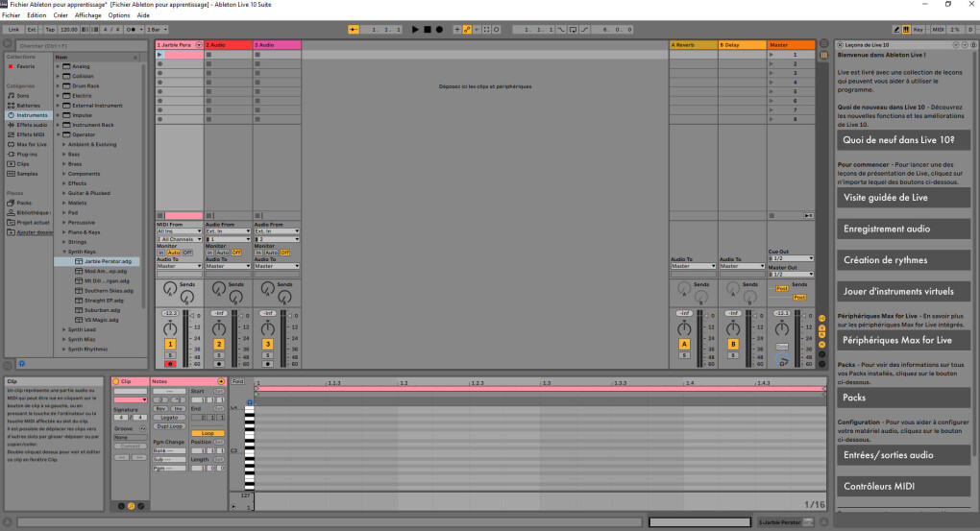Image resolution: width=980 pixels, height=531 pixels.
Task: Click the Fold button
Action: tap(238, 381)
